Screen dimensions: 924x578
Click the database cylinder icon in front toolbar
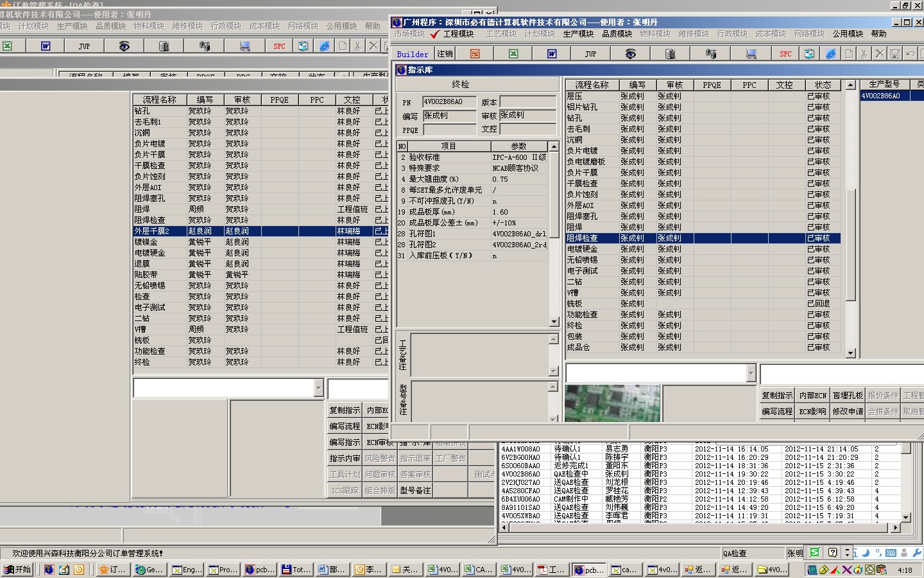(x=670, y=54)
